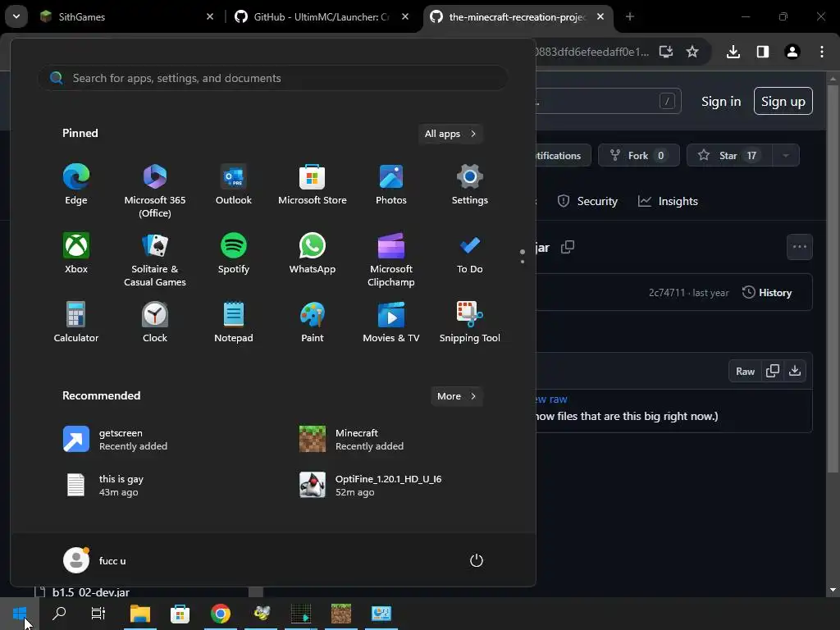
Task: Open the Minecraft grass block taskbar icon
Action: [x=340, y=614]
